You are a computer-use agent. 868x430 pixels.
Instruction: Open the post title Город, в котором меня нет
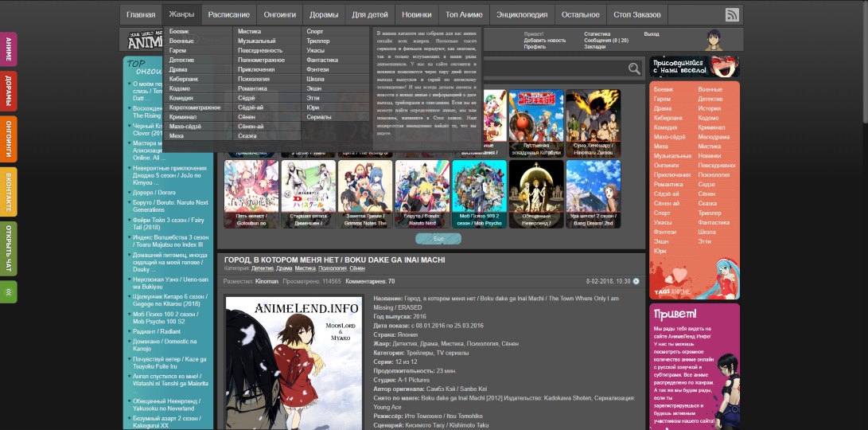(x=334, y=260)
